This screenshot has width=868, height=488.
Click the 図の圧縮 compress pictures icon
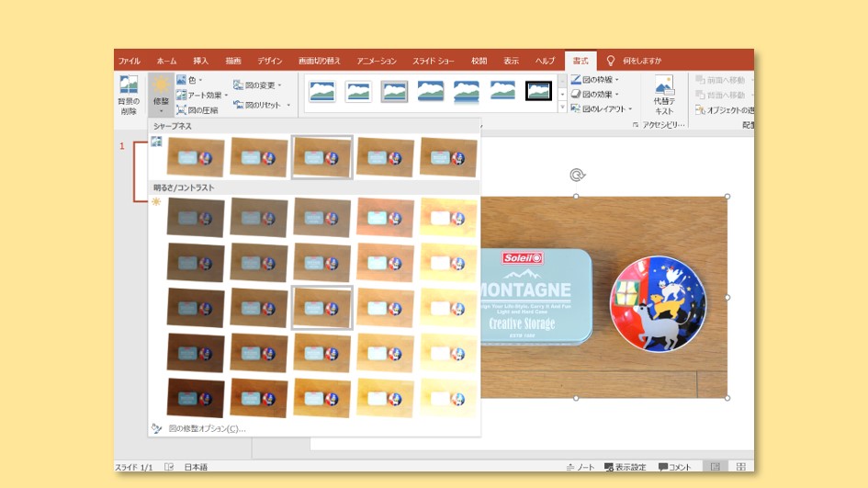[x=197, y=110]
